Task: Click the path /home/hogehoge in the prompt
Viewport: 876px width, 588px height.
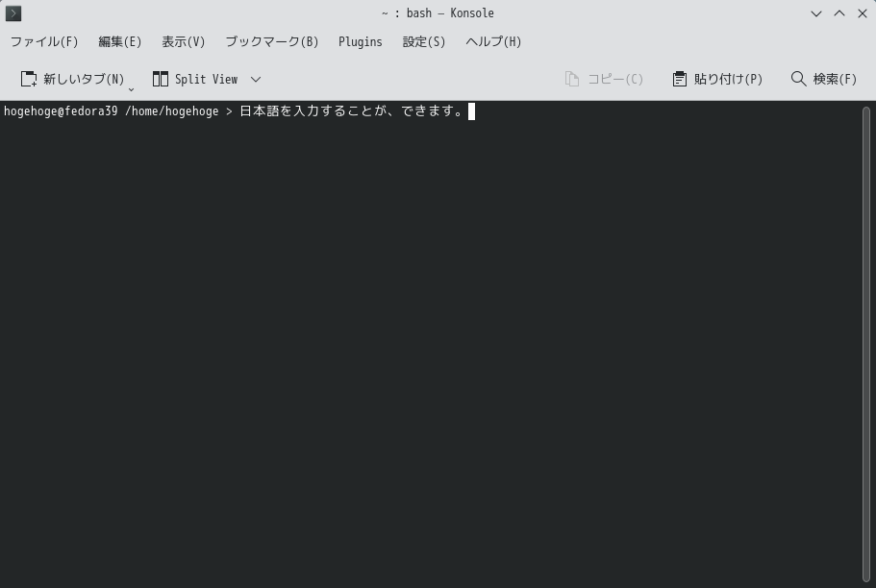Action: pyautogui.click(x=171, y=111)
